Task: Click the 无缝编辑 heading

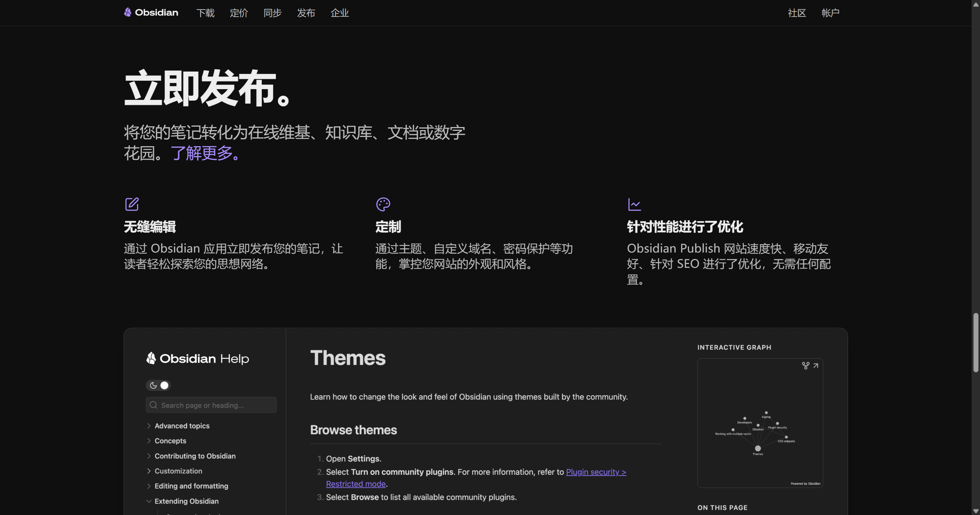Action: [x=150, y=227]
